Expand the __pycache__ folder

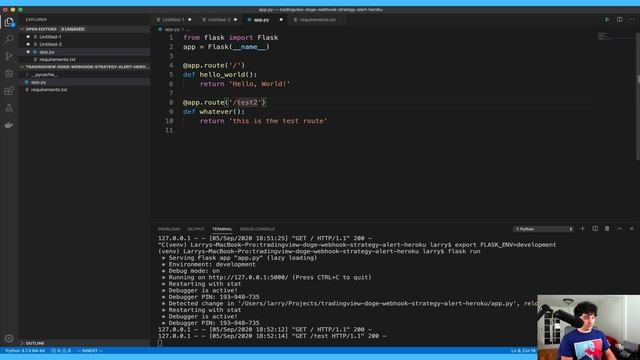(44, 75)
